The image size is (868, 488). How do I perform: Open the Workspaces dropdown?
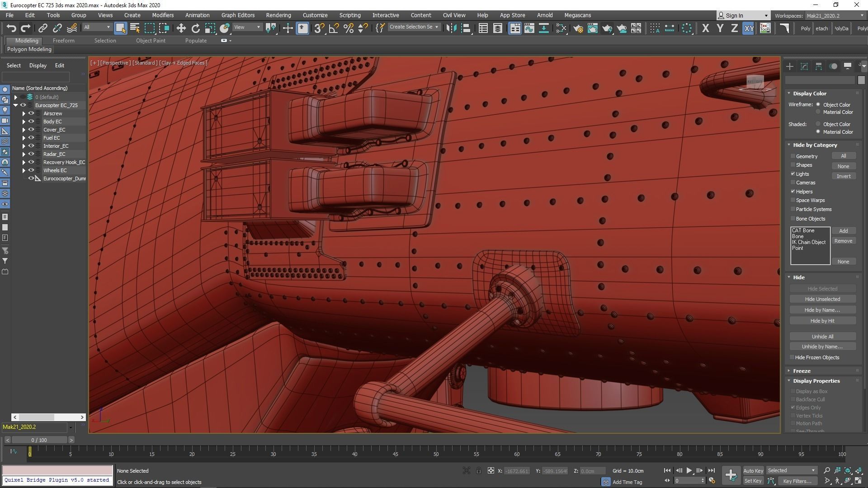pyautogui.click(x=835, y=15)
